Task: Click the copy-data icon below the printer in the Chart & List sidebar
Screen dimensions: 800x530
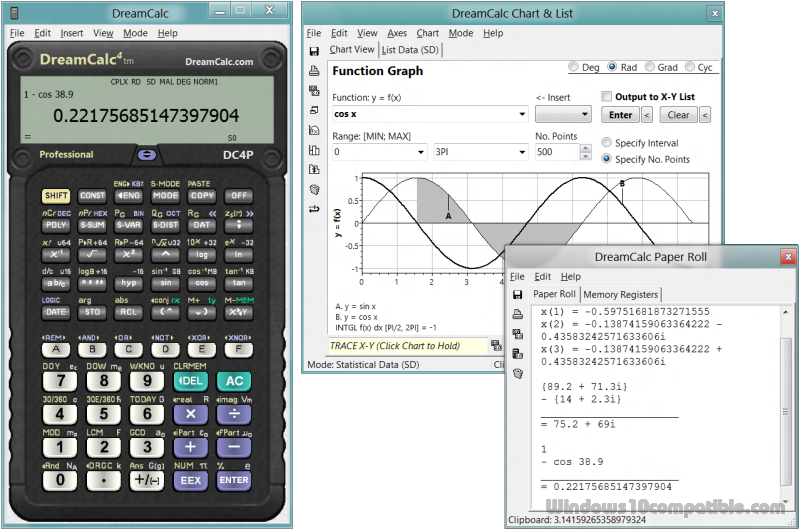Action: tap(314, 91)
